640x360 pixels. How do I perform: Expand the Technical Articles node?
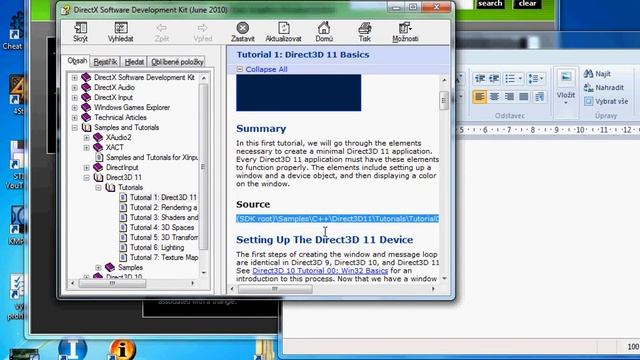click(x=75, y=118)
